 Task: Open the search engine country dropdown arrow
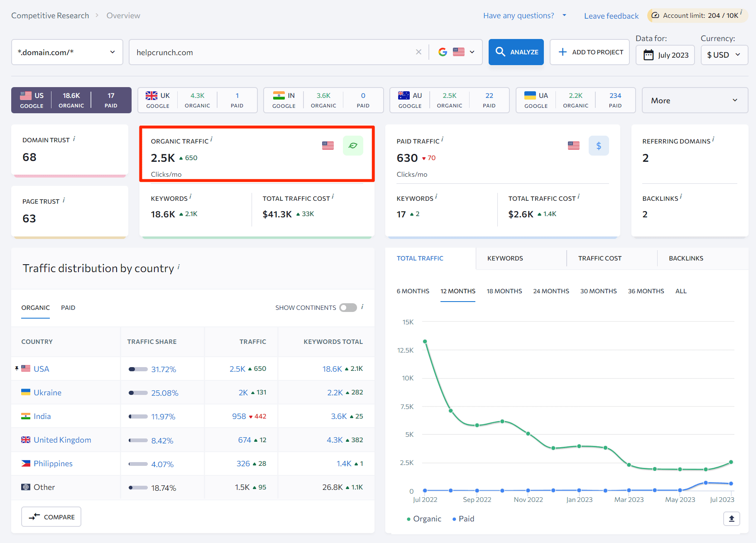pyautogui.click(x=472, y=52)
